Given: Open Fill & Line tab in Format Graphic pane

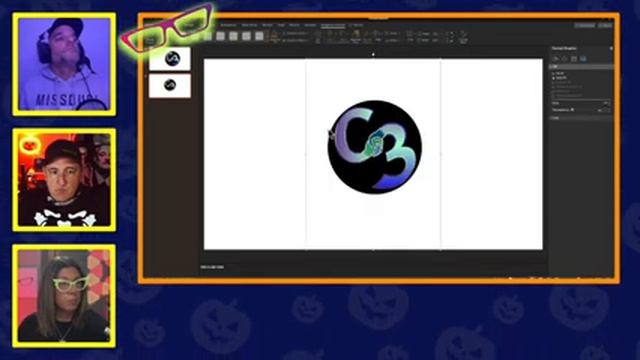Looking at the screenshot, I should [x=556, y=59].
